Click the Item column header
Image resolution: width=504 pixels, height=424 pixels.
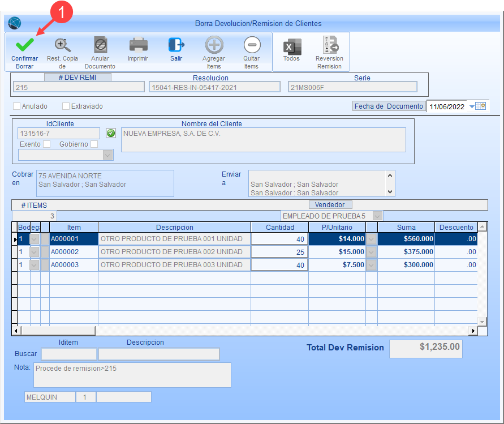(x=74, y=227)
